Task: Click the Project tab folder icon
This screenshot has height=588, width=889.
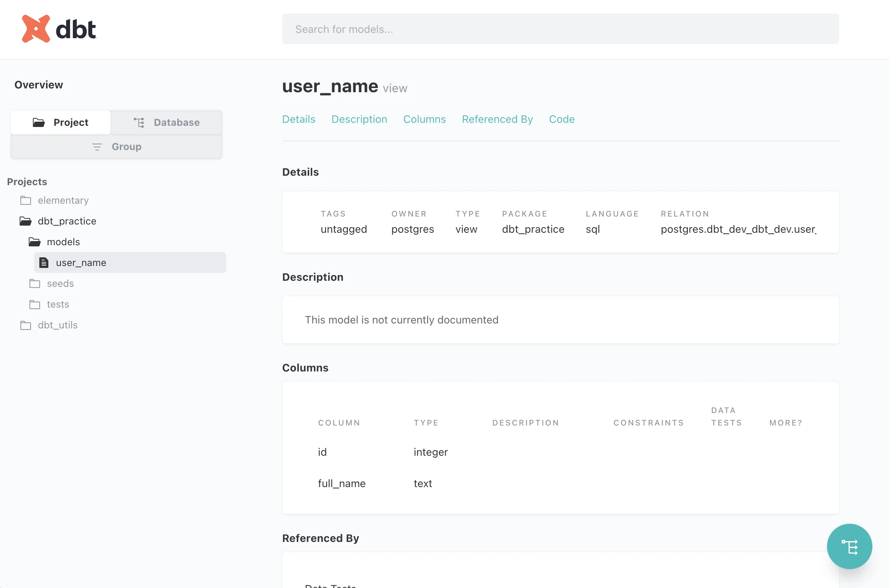Action: 39,122
